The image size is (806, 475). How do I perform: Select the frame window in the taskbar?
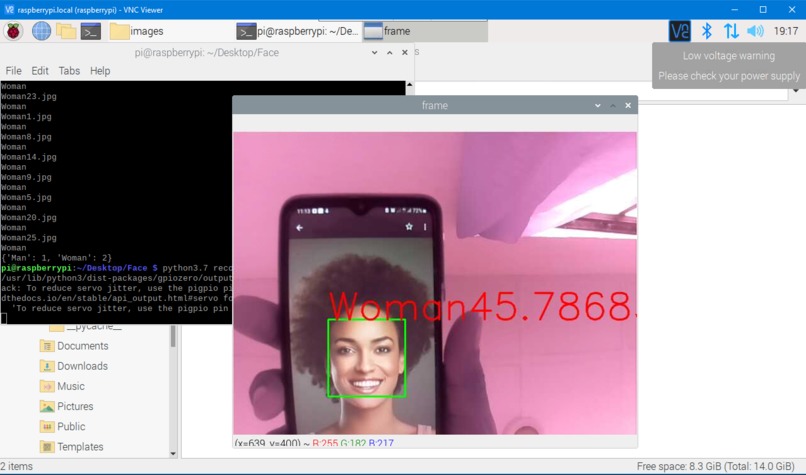click(425, 31)
